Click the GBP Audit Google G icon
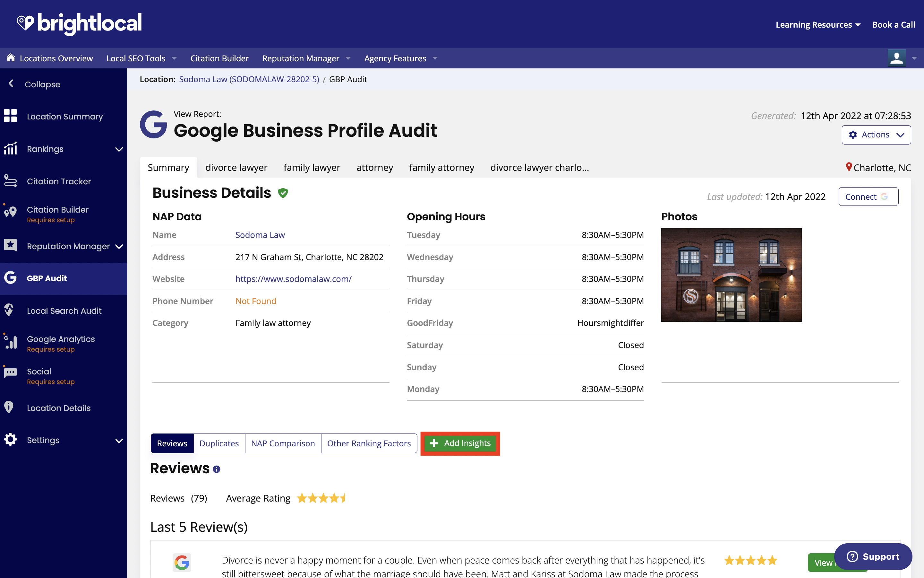Screen dimensions: 924x578 click(11, 278)
